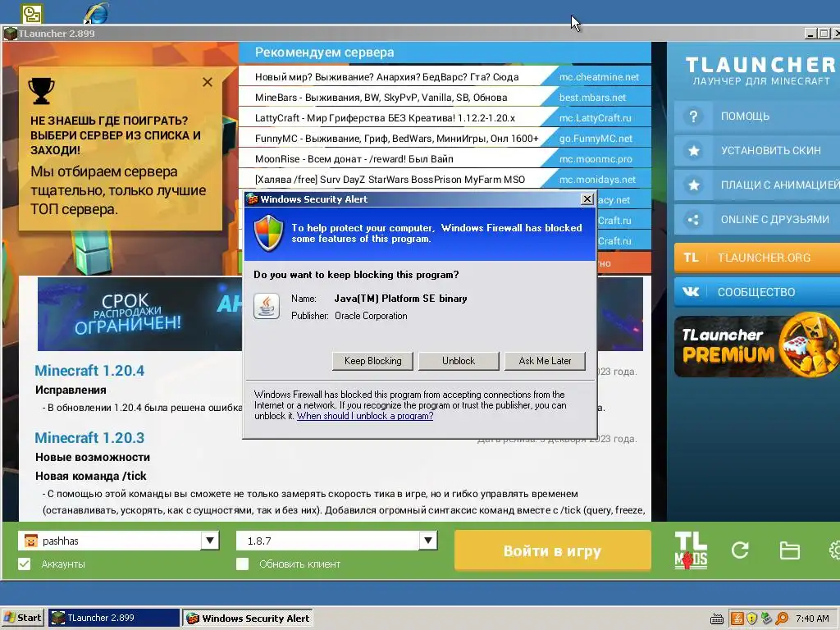This screenshot has width=840, height=630.
Task: Click the Minecraft 1.20.4 heading
Action: click(89, 371)
